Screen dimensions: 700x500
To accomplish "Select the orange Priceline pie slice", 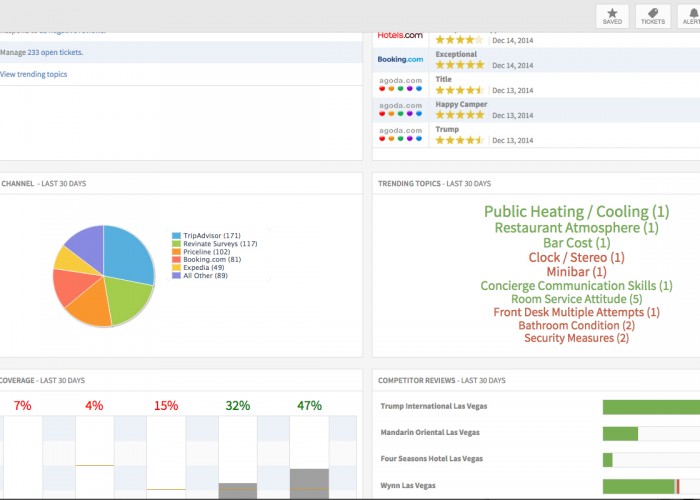I will [x=92, y=304].
